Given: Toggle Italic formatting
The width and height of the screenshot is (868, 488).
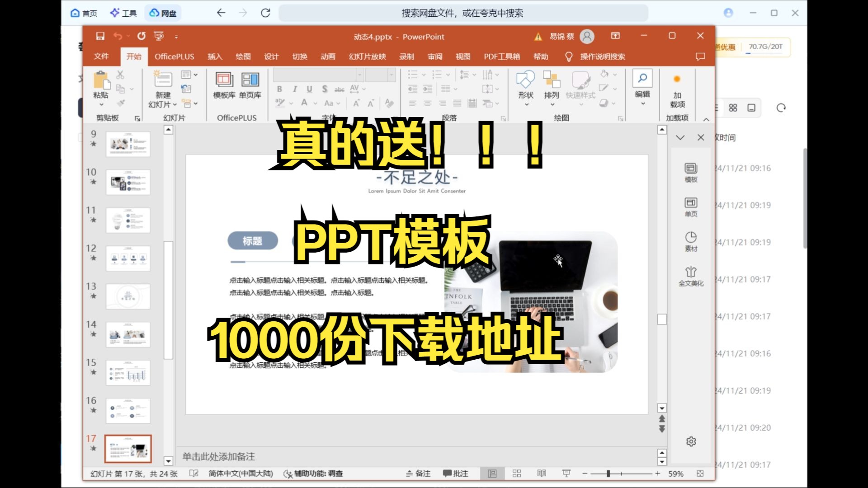Looking at the screenshot, I should [x=295, y=89].
